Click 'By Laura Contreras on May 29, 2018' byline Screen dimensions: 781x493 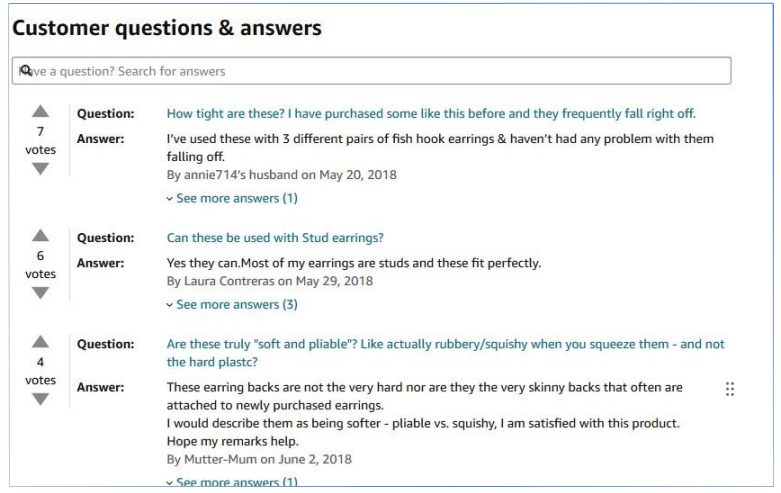[269, 281]
